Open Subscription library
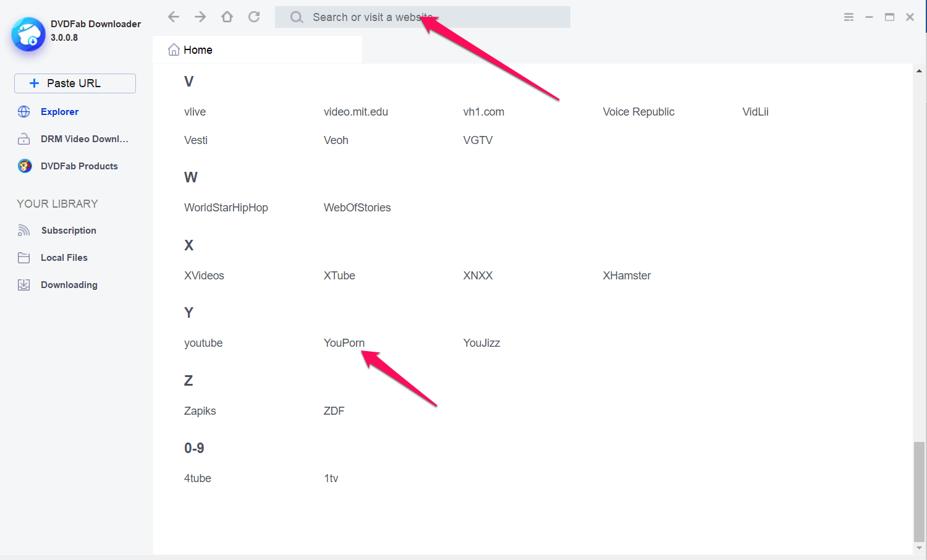Image resolution: width=927 pixels, height=560 pixels. [x=69, y=231]
